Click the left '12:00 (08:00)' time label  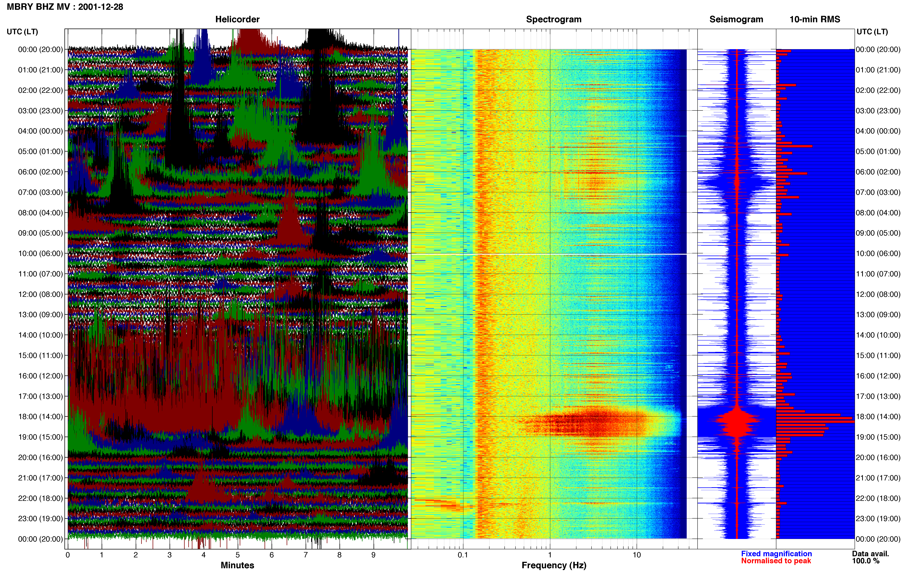coord(41,294)
